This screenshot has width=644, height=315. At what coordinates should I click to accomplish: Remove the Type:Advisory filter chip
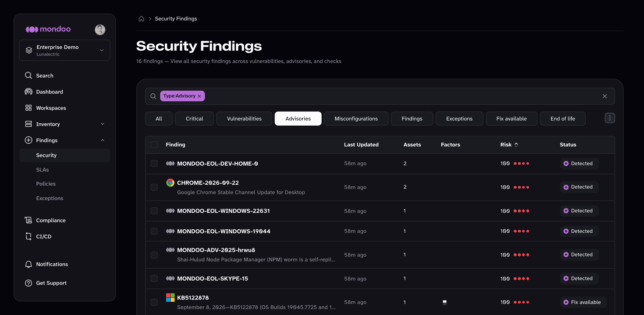point(199,96)
